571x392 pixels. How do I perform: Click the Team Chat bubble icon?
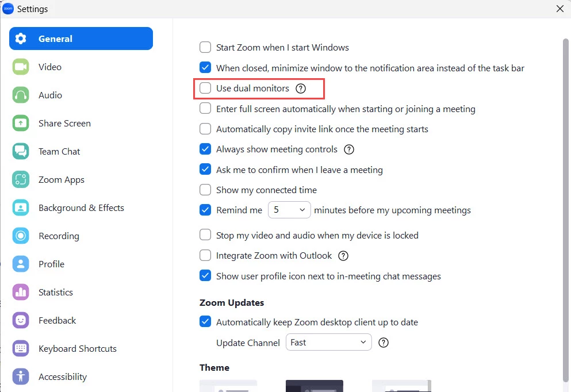click(21, 151)
